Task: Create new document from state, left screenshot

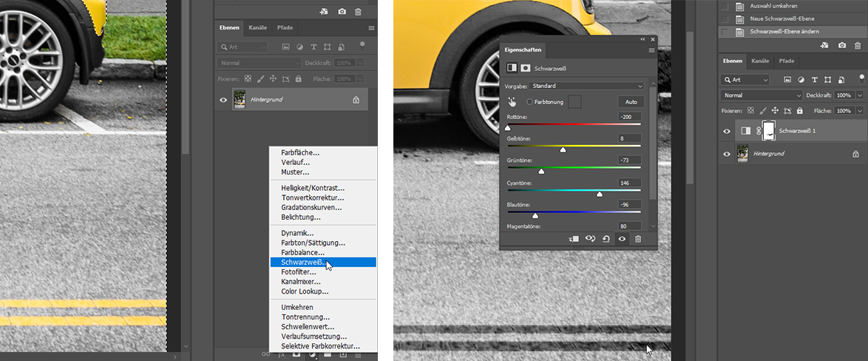Action: tap(323, 12)
